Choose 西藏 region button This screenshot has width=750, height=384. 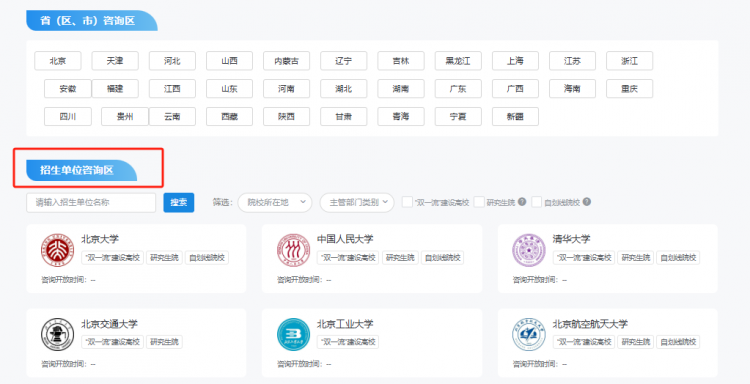[230, 116]
